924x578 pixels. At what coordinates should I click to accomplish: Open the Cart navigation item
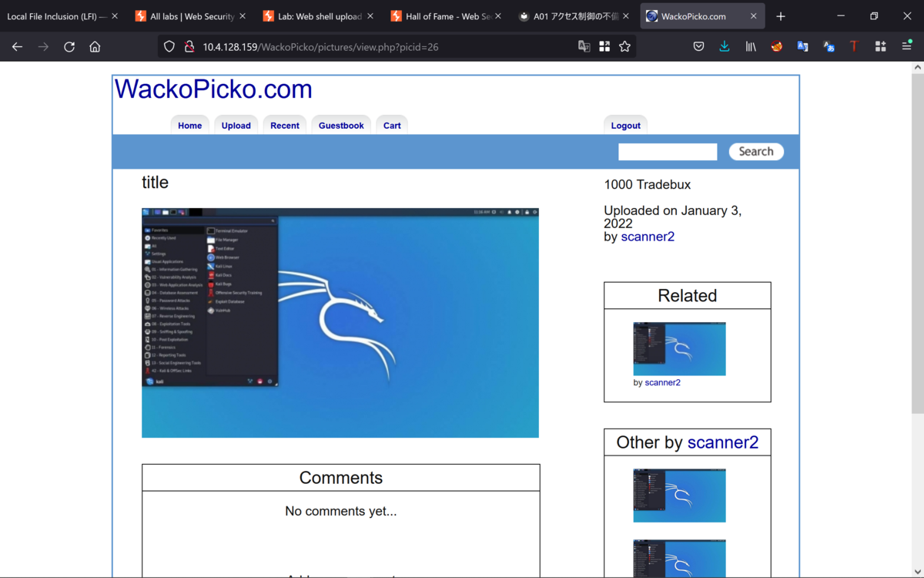(x=392, y=126)
